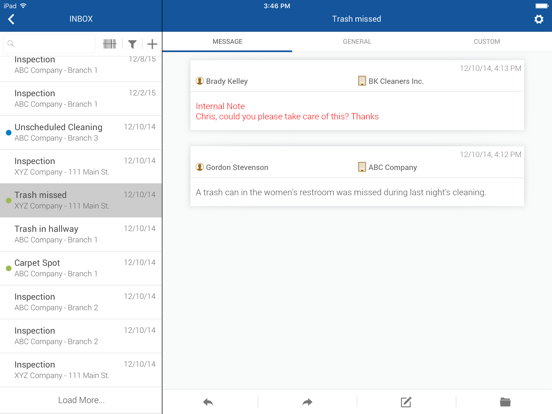The height and width of the screenshot is (414, 552).
Task: Click the barcode scanner icon
Action: [109, 44]
